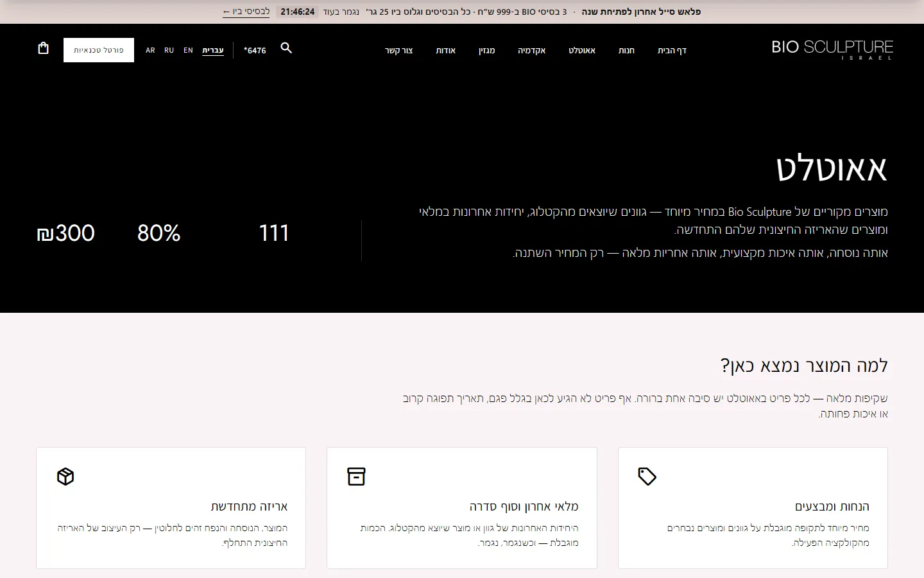
Task: Select the אאוטלט item in the navigation bar
Action: click(x=582, y=50)
